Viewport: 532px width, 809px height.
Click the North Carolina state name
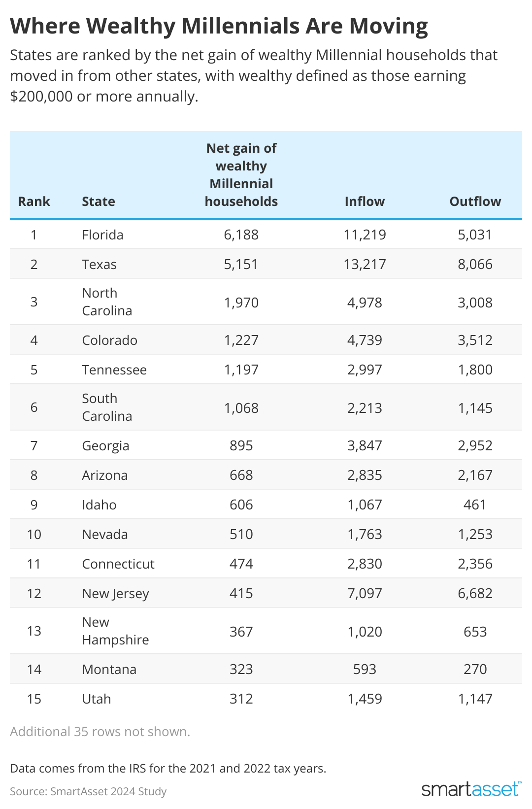[x=107, y=302]
